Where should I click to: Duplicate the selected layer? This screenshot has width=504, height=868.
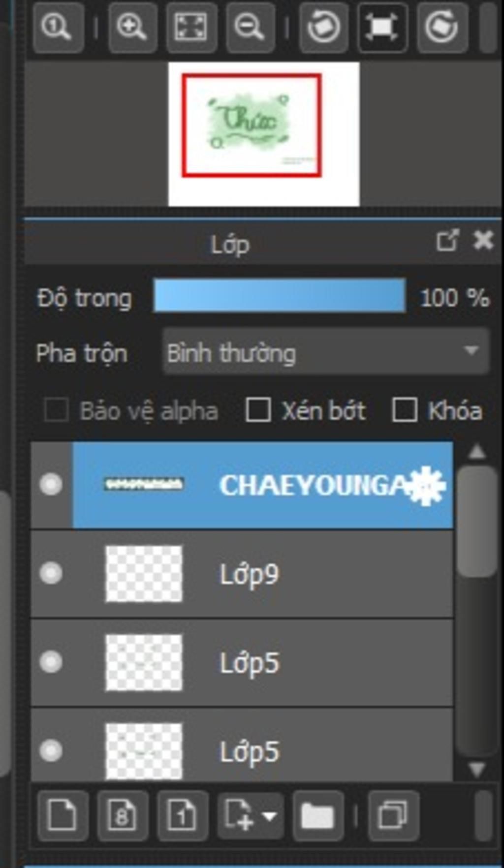393,816
